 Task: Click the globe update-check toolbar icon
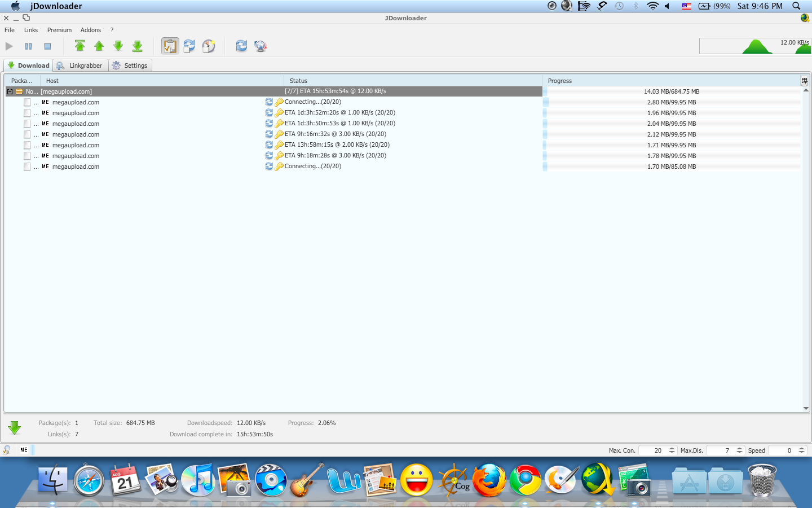pos(261,46)
